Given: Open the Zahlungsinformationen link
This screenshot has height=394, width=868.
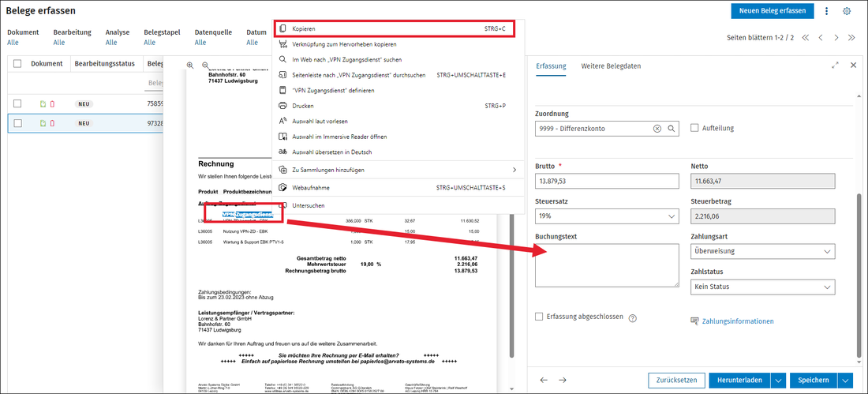Looking at the screenshot, I should tap(738, 321).
